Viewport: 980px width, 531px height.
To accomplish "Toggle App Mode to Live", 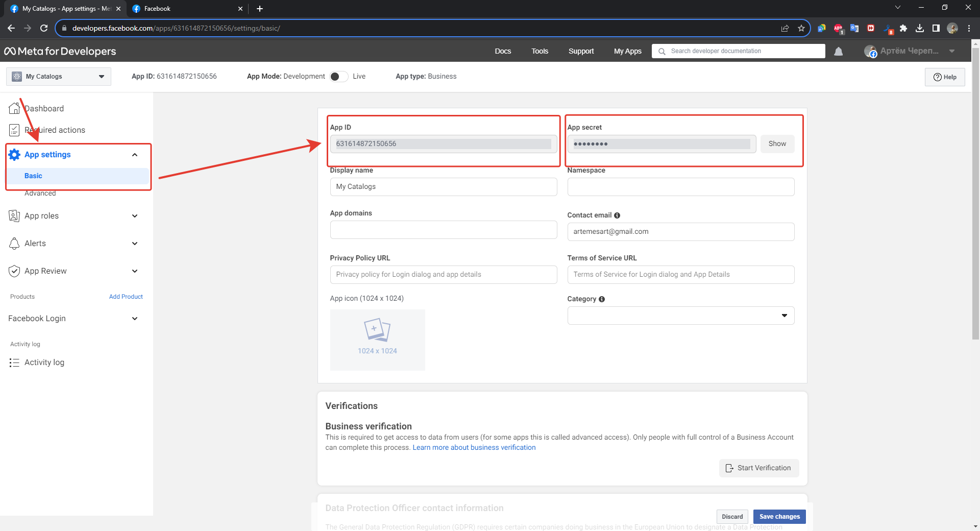I will click(x=339, y=77).
